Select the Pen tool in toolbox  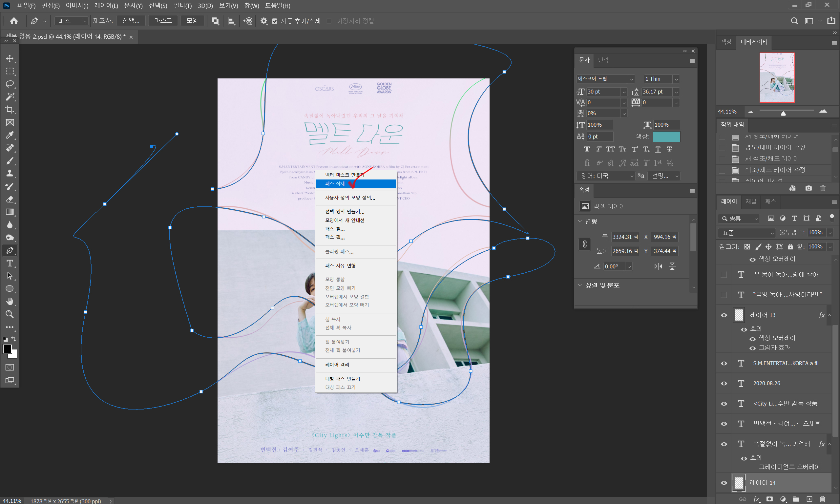[10, 250]
